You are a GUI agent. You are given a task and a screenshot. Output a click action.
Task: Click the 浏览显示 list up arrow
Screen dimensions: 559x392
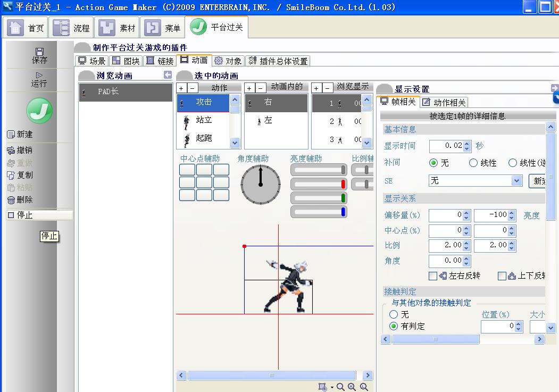point(367,99)
